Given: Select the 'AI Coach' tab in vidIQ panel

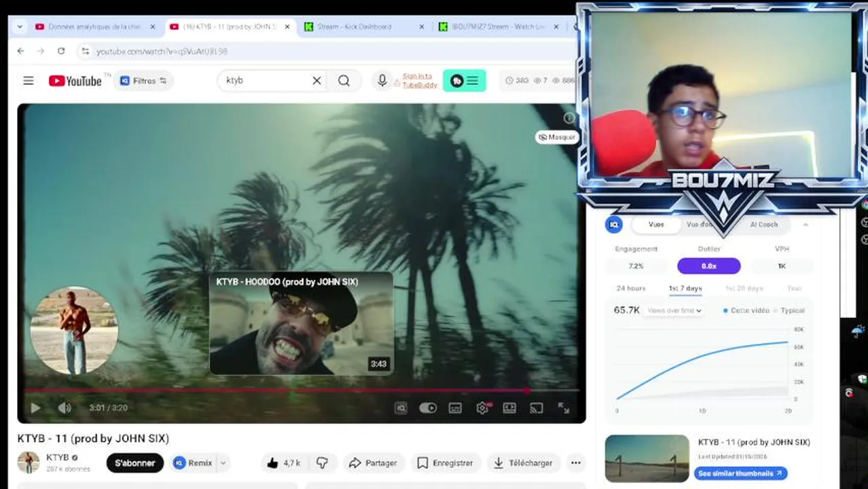Looking at the screenshot, I should pyautogui.click(x=763, y=225).
